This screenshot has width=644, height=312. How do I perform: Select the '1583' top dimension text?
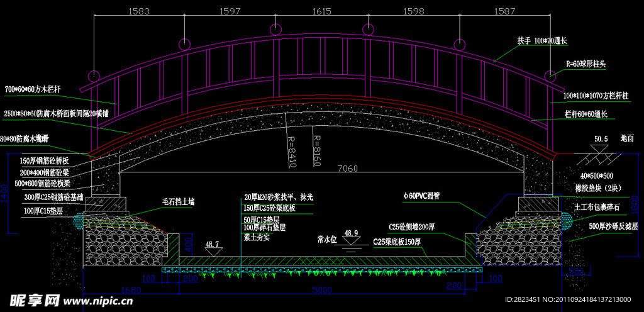click(139, 11)
